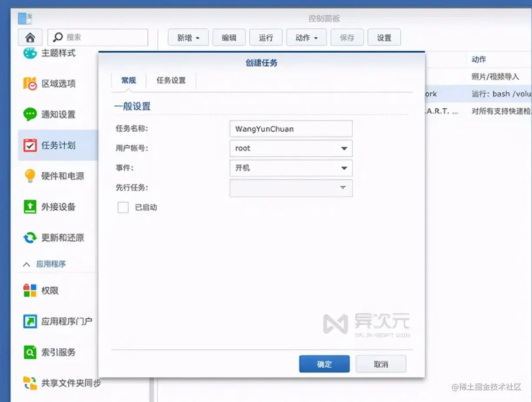Viewport: 532px width, 402px height.
Task: Open 更新和还原 settings
Action: point(53,238)
